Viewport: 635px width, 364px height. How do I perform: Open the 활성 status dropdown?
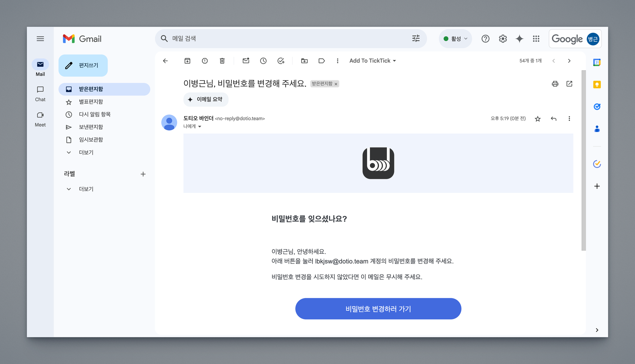click(x=455, y=39)
